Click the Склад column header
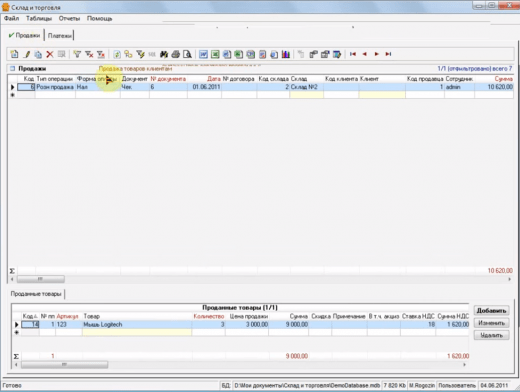 (306, 79)
